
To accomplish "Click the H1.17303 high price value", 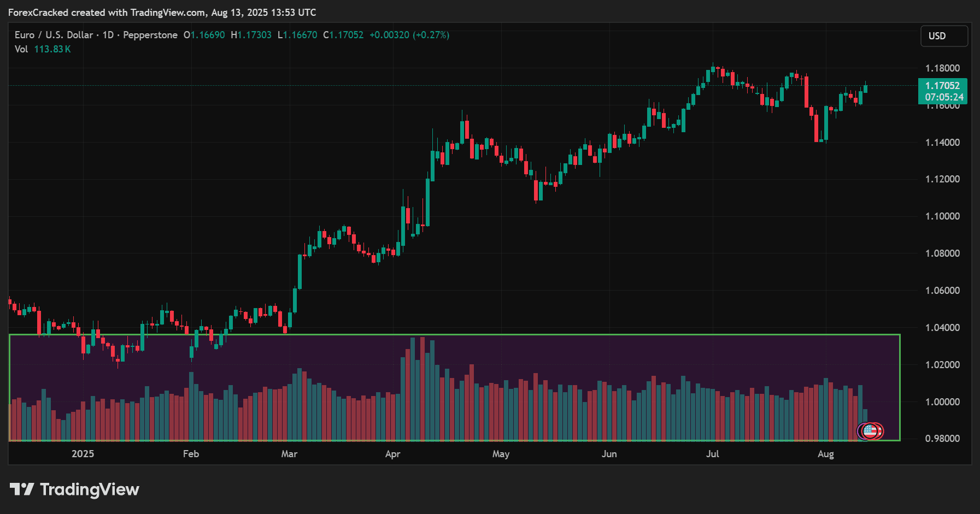I will (x=251, y=34).
